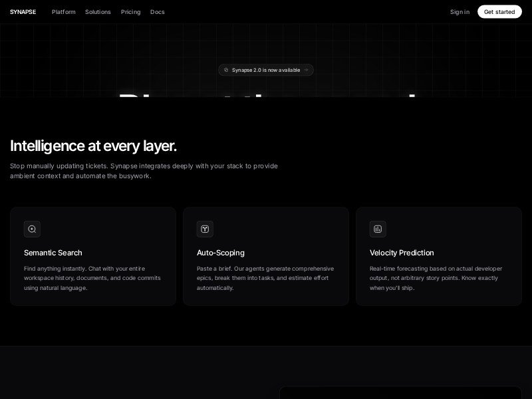
Task: Go home via the SYNAPSE logo
Action: point(23,12)
